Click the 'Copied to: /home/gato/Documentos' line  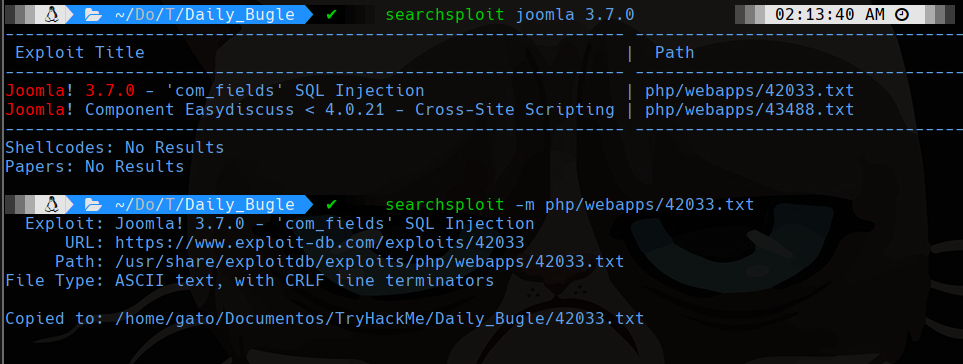pyautogui.click(x=325, y=319)
